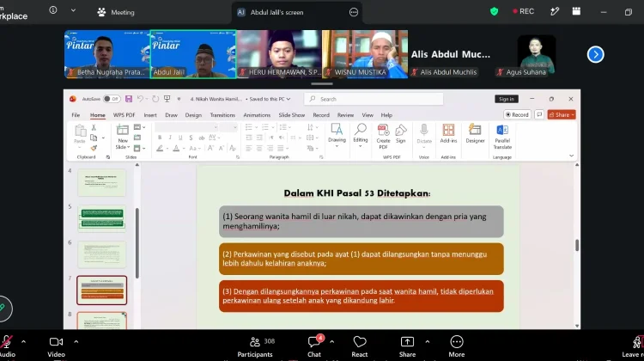Open Abdul Jalil's screen options ellipsis
The image size is (644, 361).
coord(354,12)
